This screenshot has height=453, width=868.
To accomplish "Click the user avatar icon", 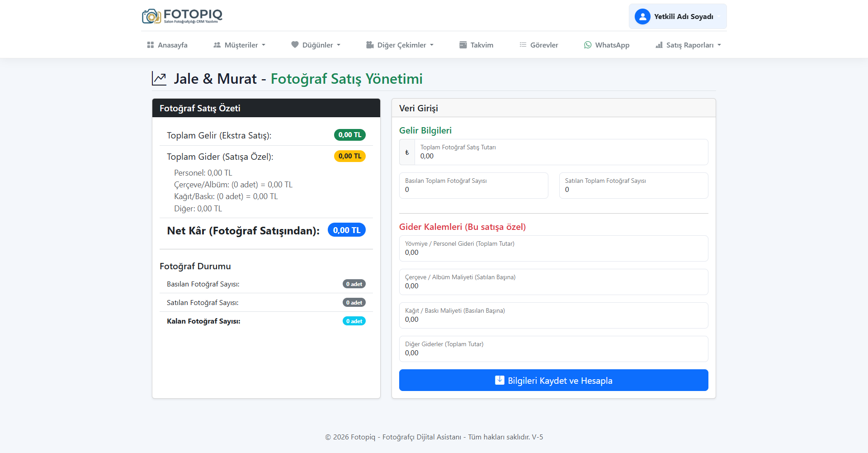I will click(642, 17).
